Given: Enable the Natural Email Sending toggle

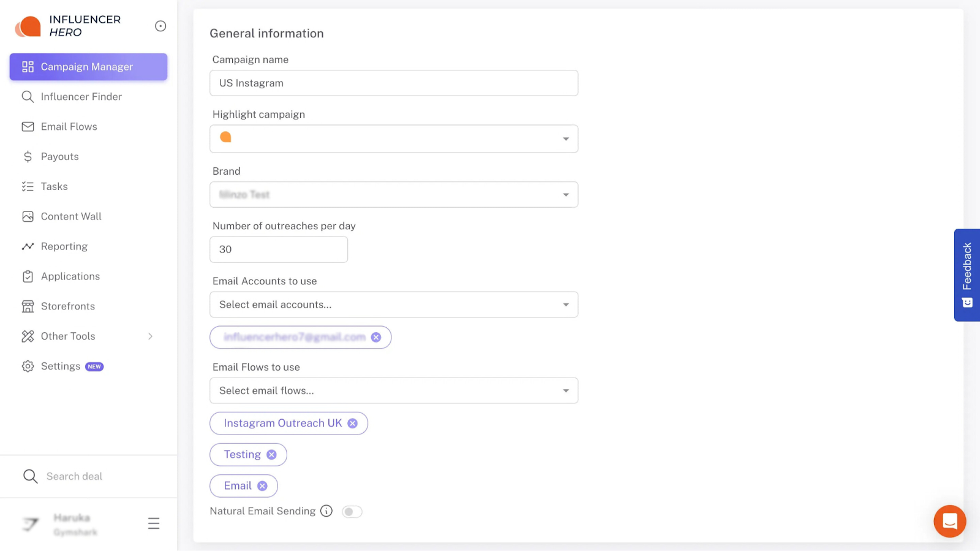Looking at the screenshot, I should pyautogui.click(x=352, y=512).
